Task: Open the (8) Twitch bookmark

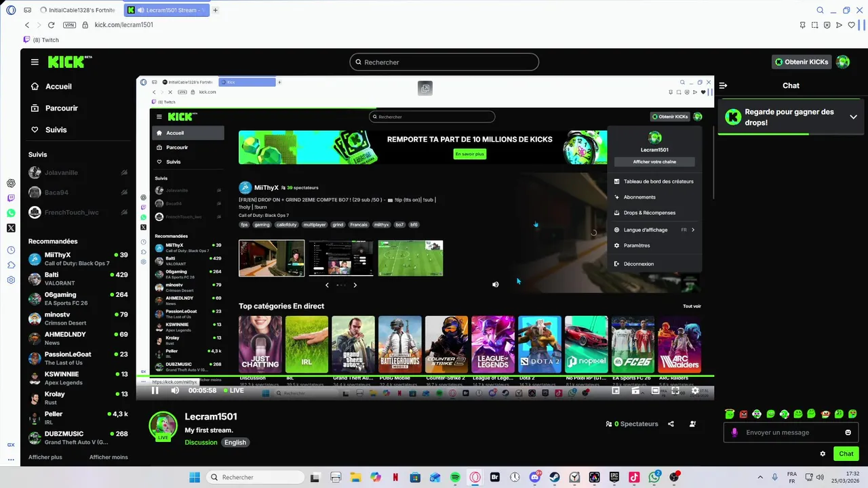Action: pyautogui.click(x=41, y=40)
